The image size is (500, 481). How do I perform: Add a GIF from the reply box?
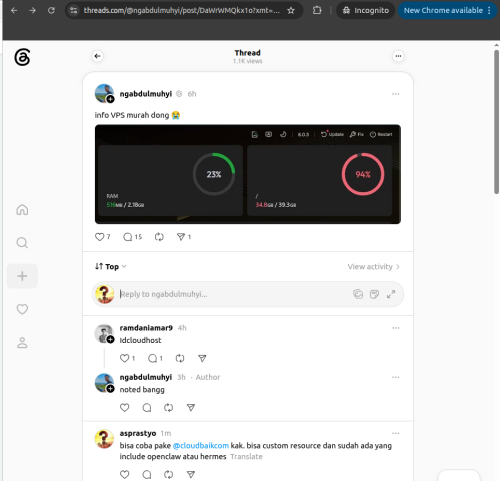point(358,294)
